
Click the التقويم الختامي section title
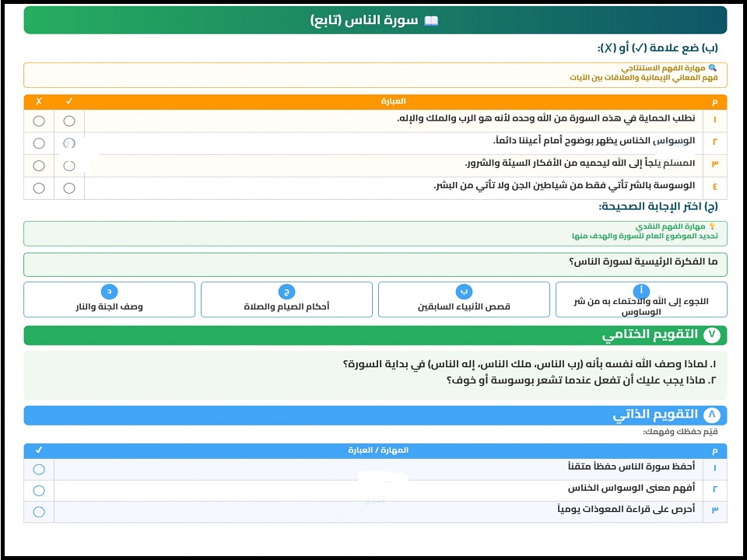pos(650,334)
